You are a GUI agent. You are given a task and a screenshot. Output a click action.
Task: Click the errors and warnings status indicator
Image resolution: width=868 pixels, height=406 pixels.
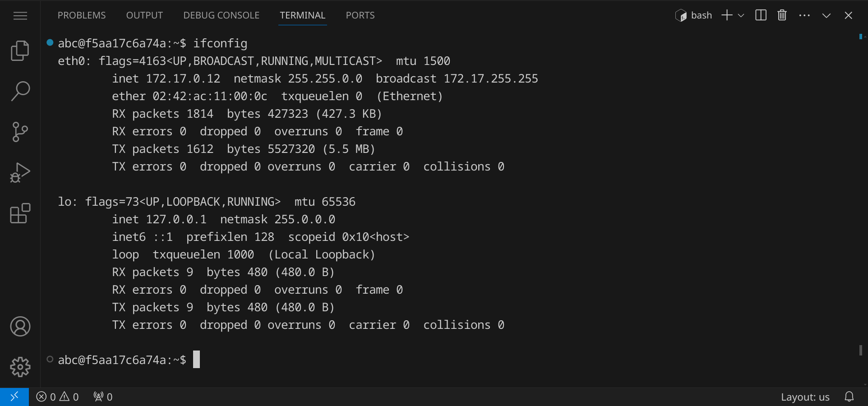58,397
